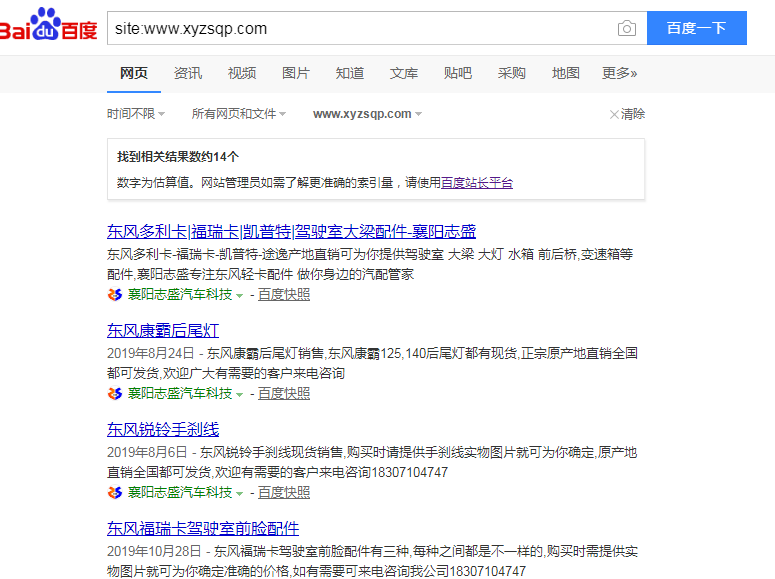775x579 pixels.
Task: Open the camera image search icon
Action: point(626,28)
